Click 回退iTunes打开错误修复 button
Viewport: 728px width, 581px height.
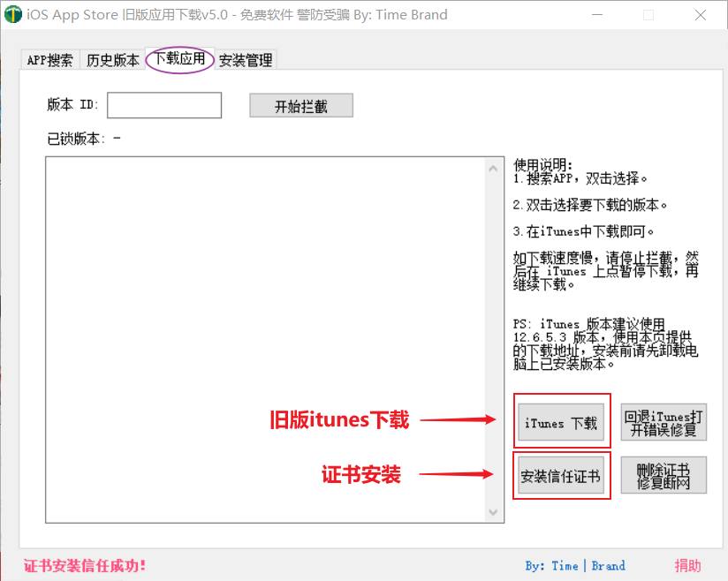tap(664, 422)
